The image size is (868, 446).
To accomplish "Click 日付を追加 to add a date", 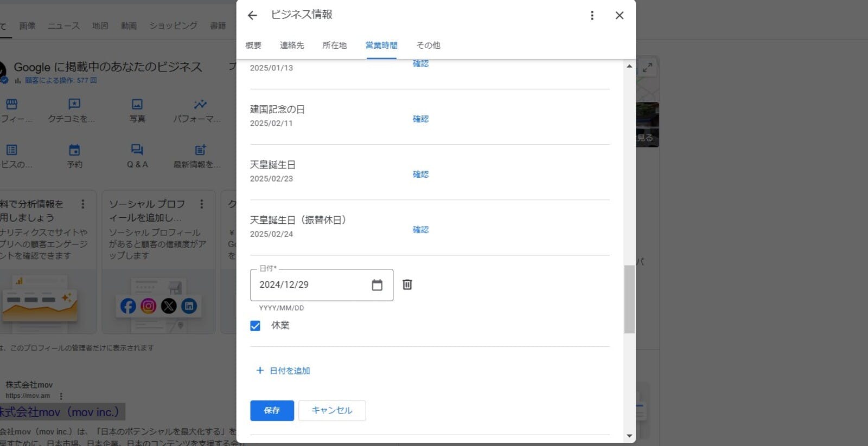I will click(x=283, y=371).
